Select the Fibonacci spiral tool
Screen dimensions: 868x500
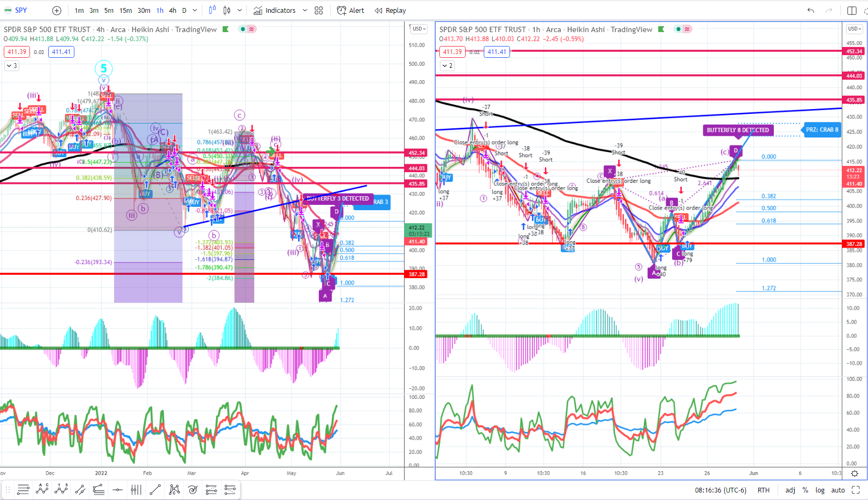point(193,489)
